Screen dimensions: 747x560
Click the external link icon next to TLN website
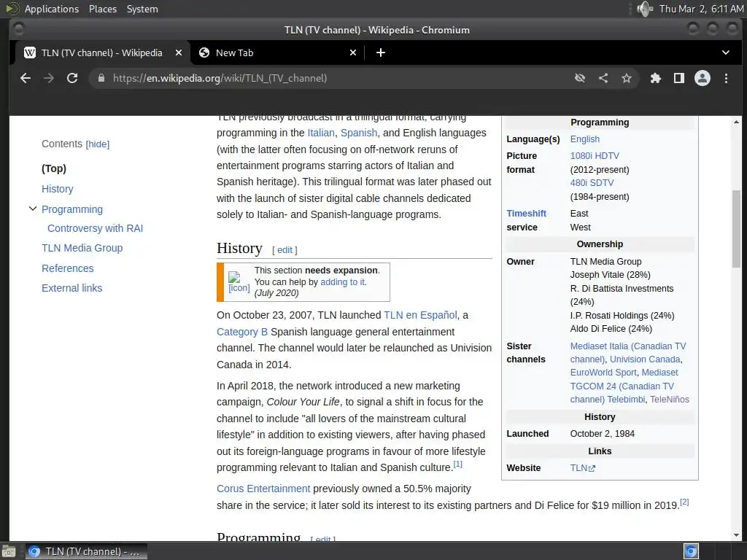[x=592, y=469]
